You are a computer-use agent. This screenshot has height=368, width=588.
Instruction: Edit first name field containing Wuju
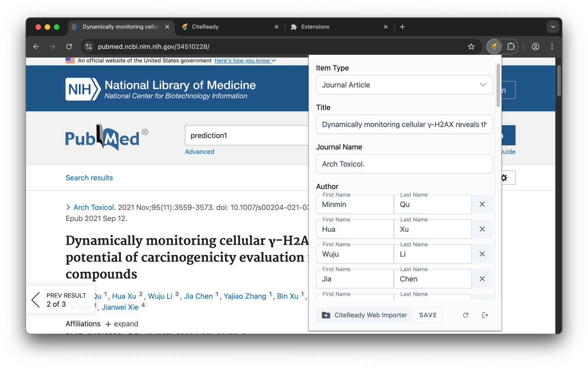tap(355, 254)
